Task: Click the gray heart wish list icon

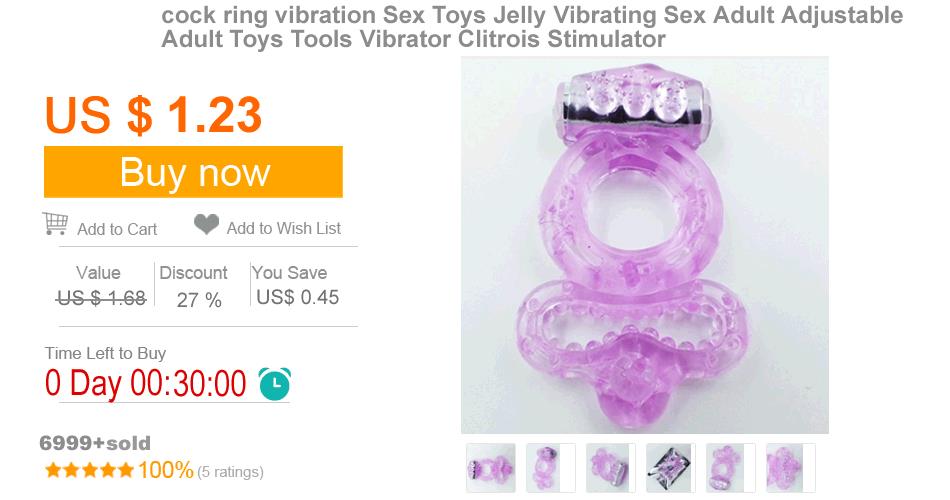Action: coord(206,224)
